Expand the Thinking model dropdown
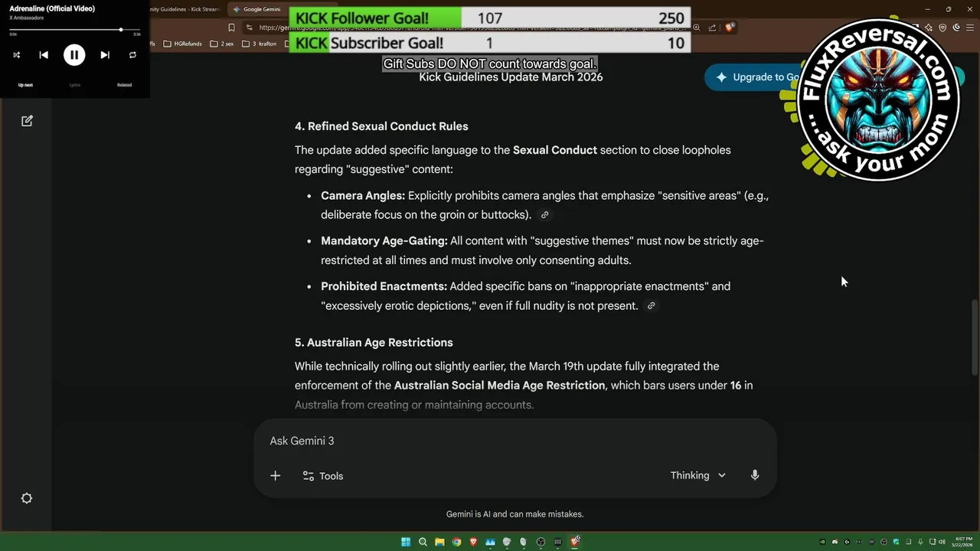The width and height of the screenshot is (980, 551). [x=697, y=475]
